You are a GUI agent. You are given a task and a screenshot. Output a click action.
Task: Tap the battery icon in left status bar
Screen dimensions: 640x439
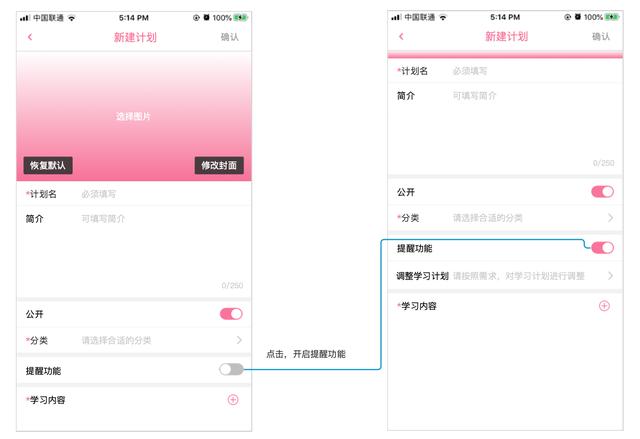click(x=241, y=18)
